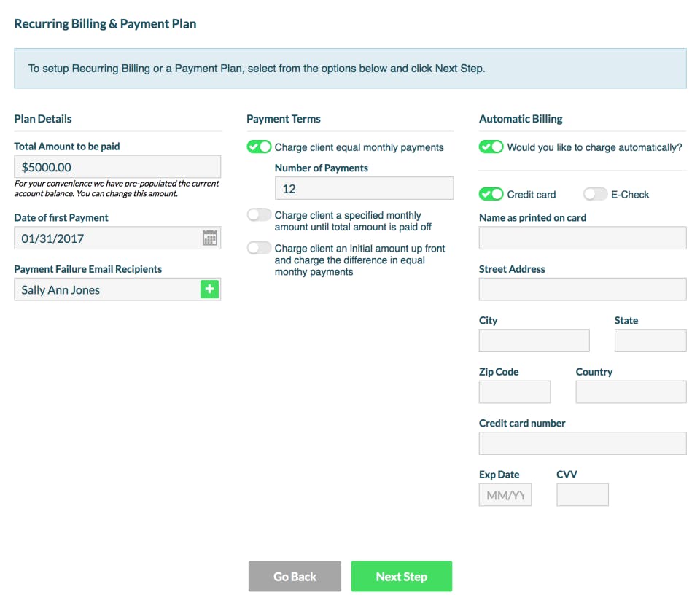Enable initial amount up front option
The width and height of the screenshot is (700, 595).
pyautogui.click(x=259, y=248)
